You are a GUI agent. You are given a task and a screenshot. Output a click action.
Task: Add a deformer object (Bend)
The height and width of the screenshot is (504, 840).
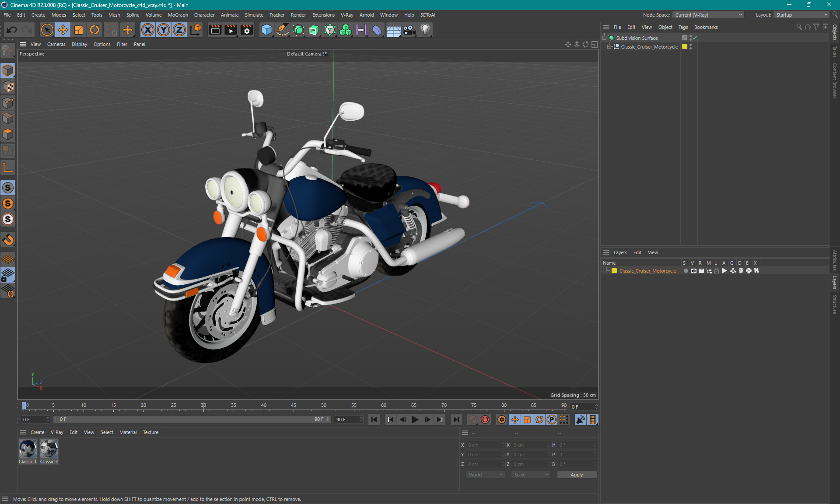pyautogui.click(x=377, y=30)
